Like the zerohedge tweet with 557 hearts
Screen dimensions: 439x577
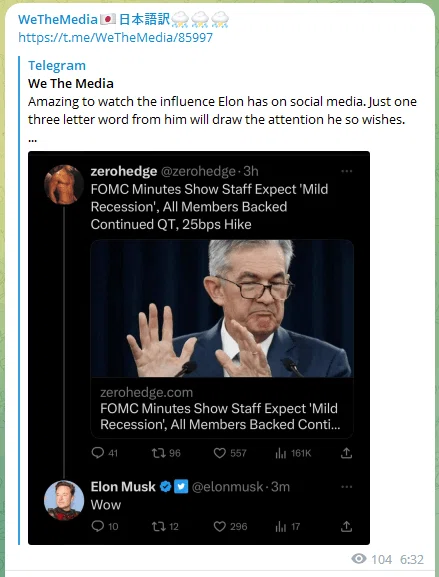coord(220,453)
